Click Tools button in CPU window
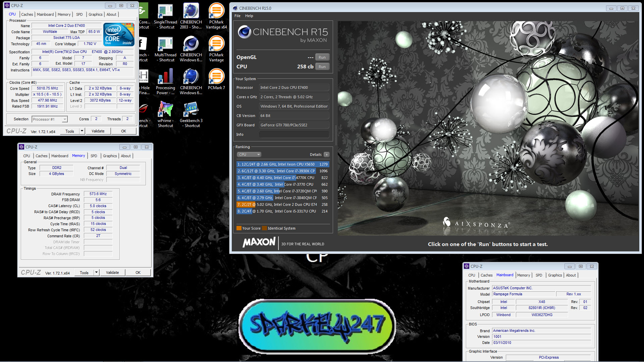This screenshot has width=644, height=362. 70,131
